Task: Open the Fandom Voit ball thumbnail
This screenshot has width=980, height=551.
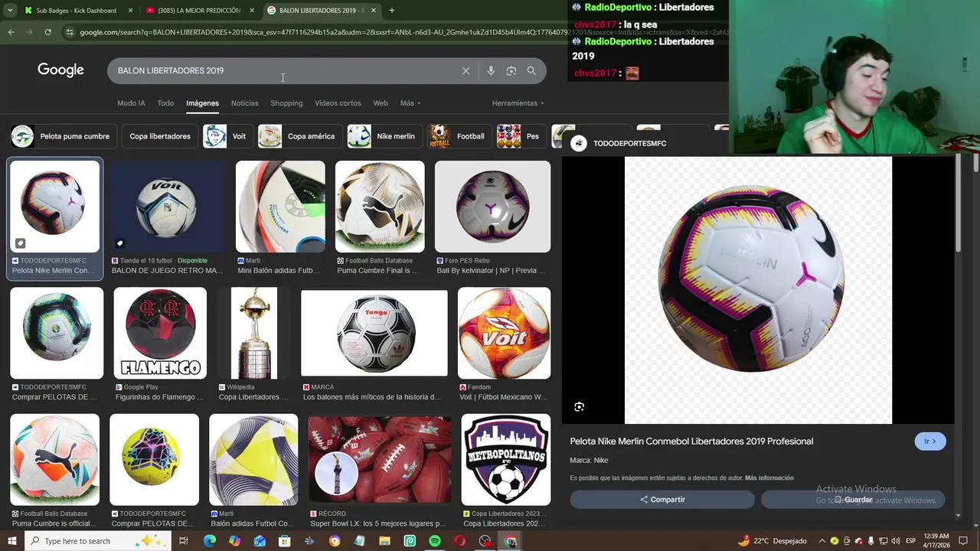Action: click(x=504, y=333)
